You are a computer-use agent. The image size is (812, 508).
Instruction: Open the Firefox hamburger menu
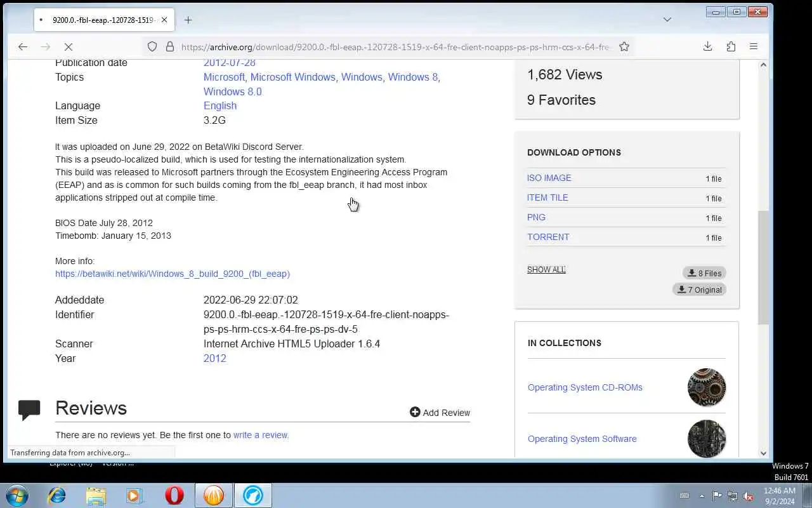(754, 46)
